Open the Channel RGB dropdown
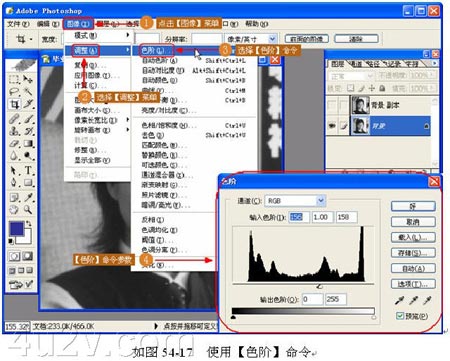Screen dimensions: 450x361 pyautogui.click(x=295, y=201)
